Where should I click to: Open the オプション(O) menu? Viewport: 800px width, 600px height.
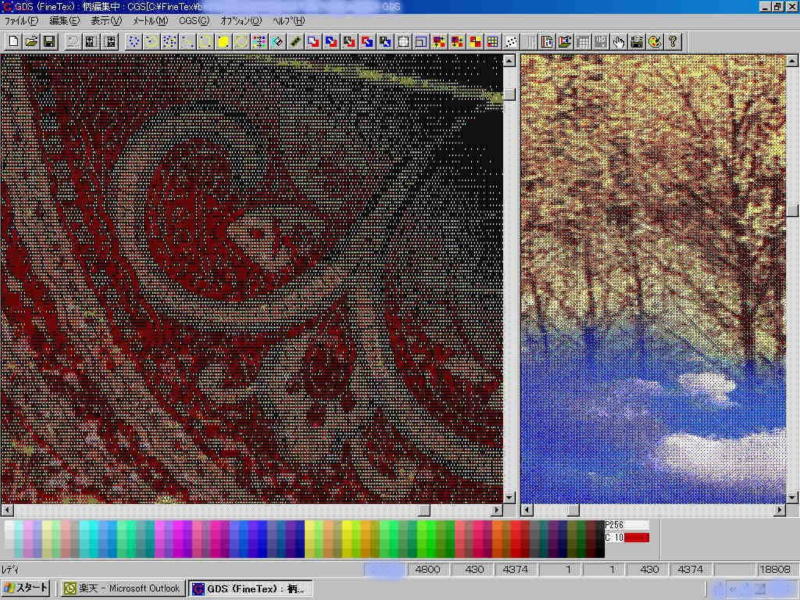pyautogui.click(x=241, y=21)
